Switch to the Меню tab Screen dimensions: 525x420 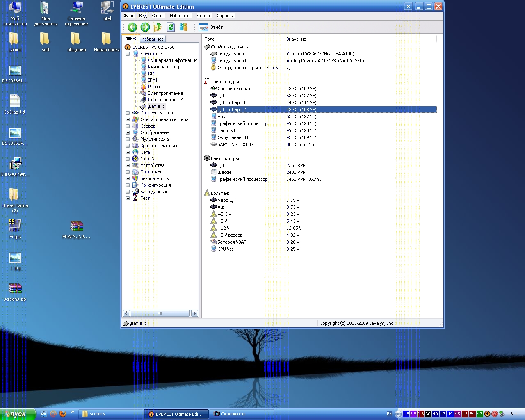tap(130, 38)
